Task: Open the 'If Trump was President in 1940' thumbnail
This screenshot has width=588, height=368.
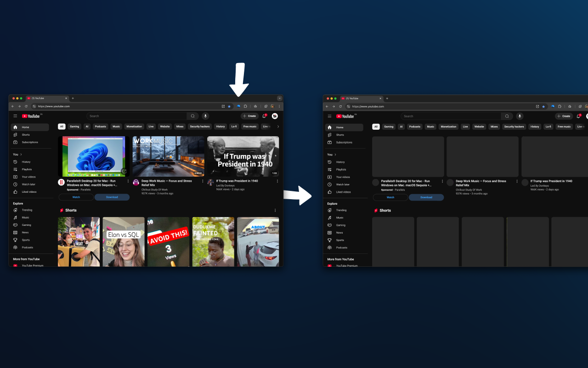Action: [x=243, y=156]
